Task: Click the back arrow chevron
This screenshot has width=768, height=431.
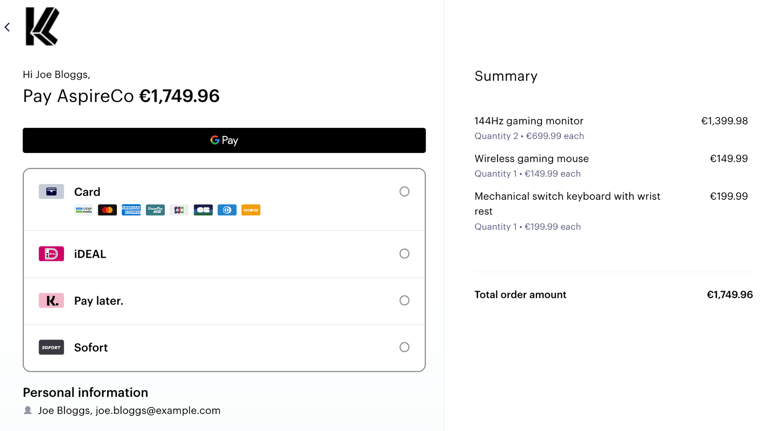Action: (x=8, y=27)
